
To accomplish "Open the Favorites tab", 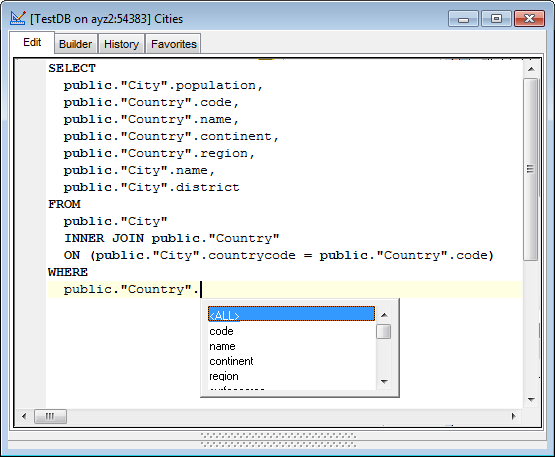I will pos(173,44).
